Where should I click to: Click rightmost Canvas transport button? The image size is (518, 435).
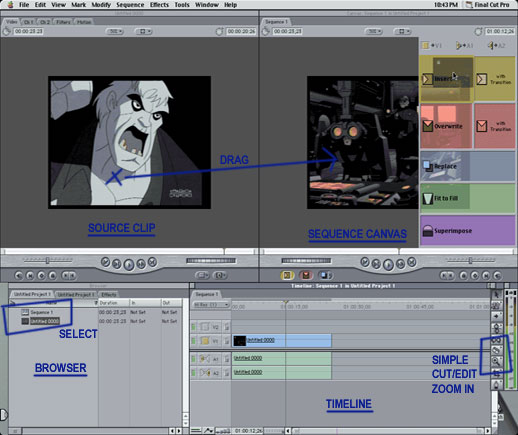pyautogui.click(x=412, y=262)
